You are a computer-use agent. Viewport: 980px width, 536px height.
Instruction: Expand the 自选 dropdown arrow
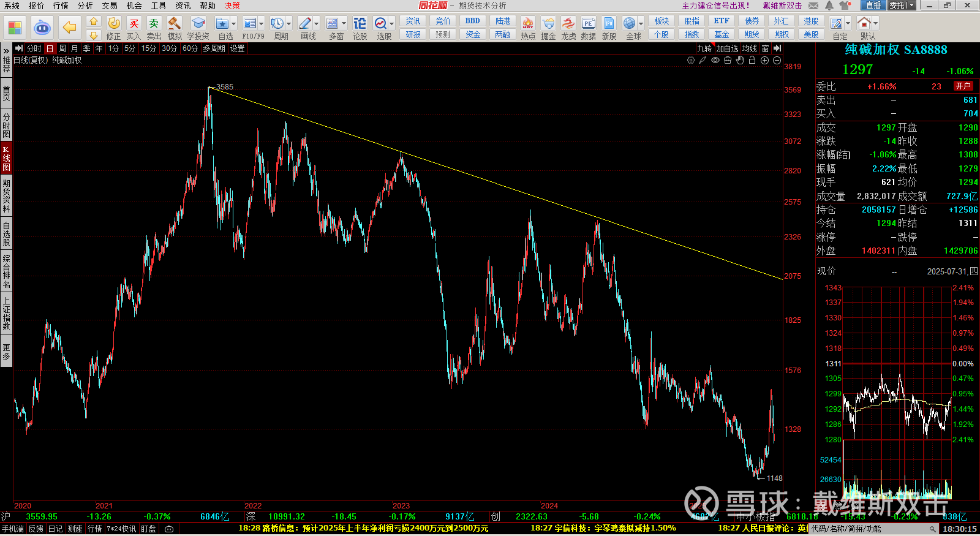click(x=234, y=24)
